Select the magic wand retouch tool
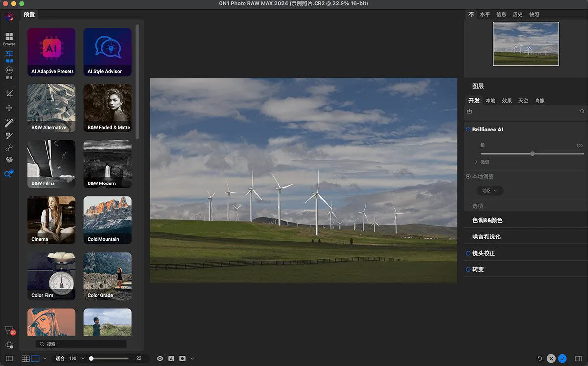This screenshot has width=588, height=366. pyautogui.click(x=9, y=122)
